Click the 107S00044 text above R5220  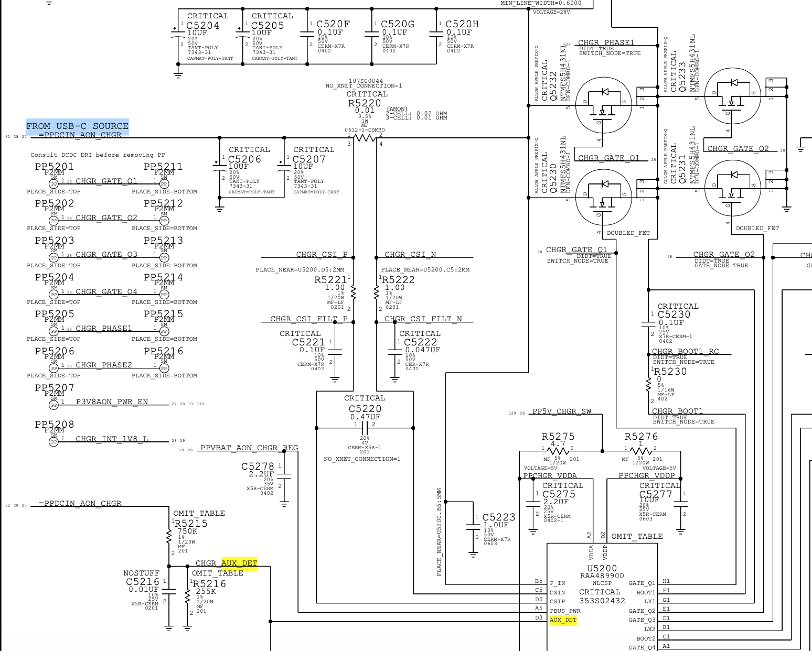(x=366, y=81)
